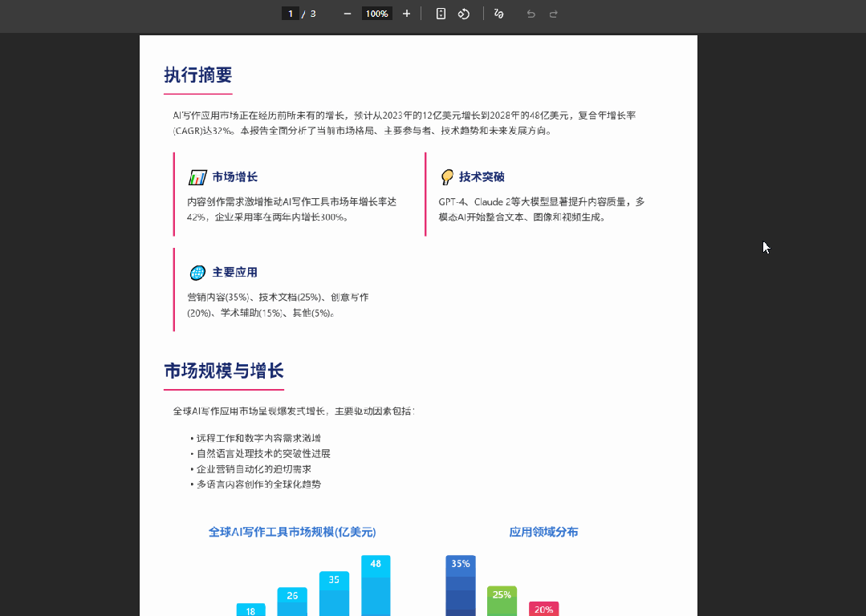Viewport: 866px width, 616px height.
Task: Click the bullet 自然语言处理技术的突破性进展
Action: click(263, 454)
